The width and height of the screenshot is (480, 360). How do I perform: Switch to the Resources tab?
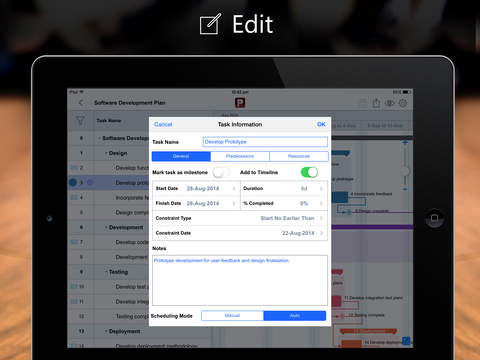coord(299,156)
